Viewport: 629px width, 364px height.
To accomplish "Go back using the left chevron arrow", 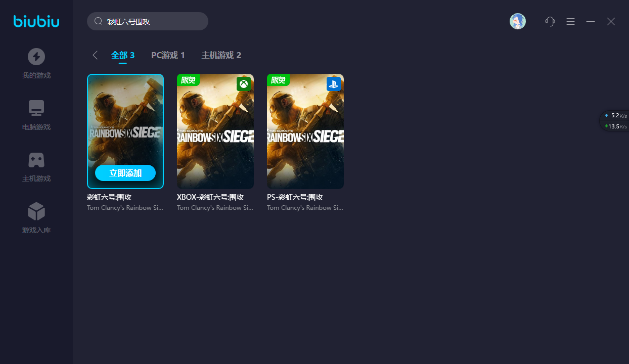I will coord(95,55).
